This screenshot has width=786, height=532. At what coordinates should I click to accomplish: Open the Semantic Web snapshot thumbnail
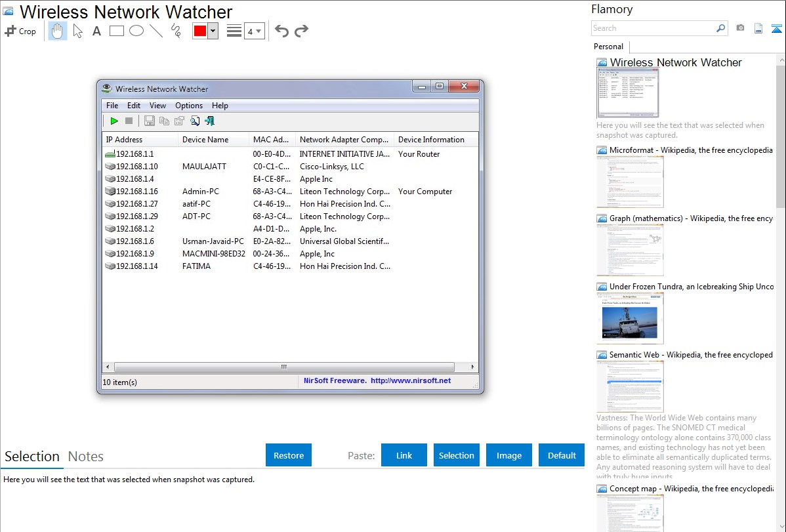click(630, 386)
